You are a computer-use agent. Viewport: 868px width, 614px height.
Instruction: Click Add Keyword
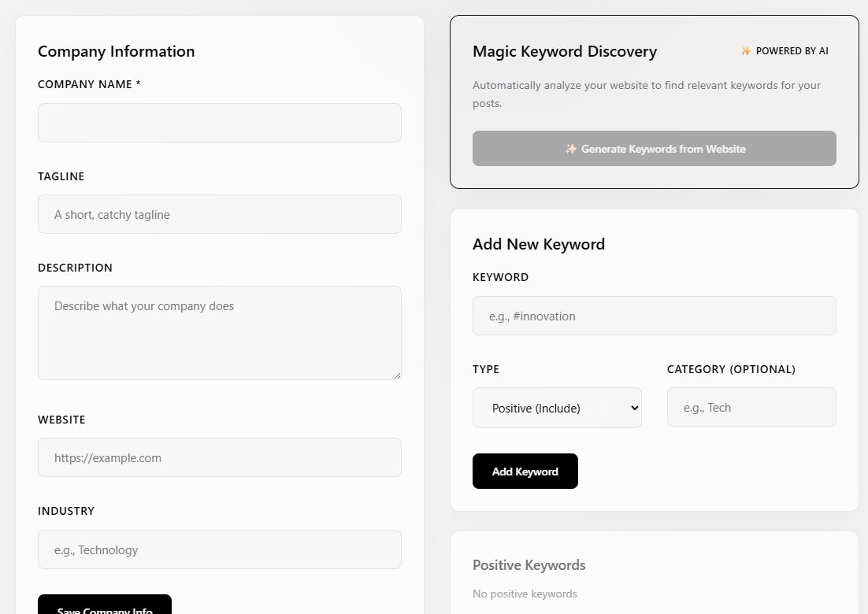[x=525, y=471]
